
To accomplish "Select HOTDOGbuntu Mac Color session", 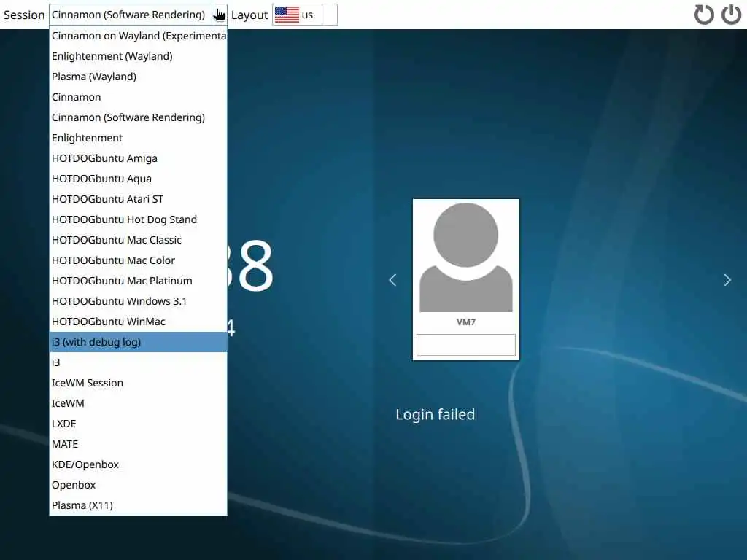I will 138,261.
